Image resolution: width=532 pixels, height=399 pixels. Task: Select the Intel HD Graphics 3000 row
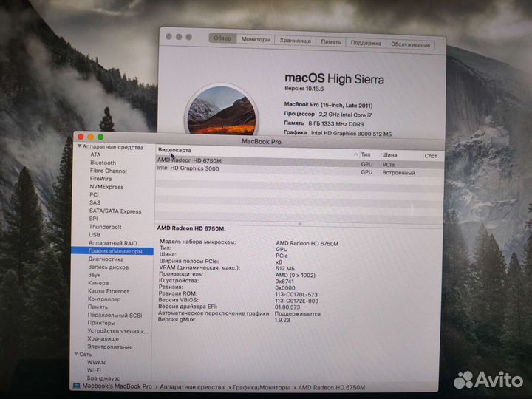point(300,170)
